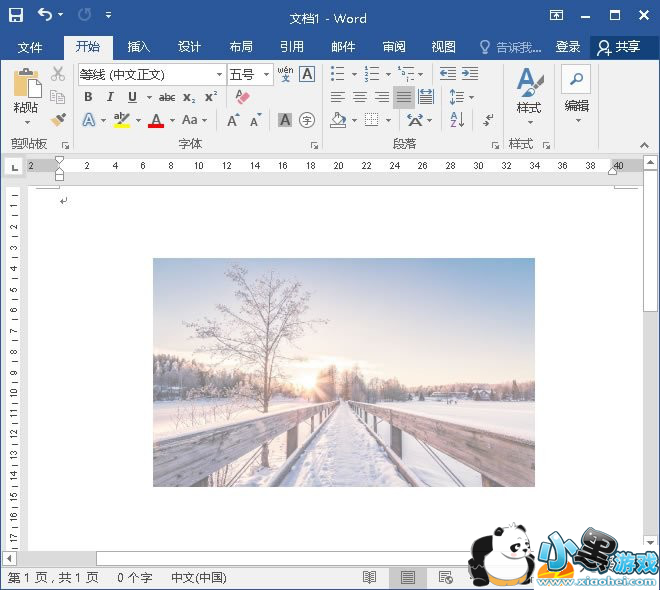The height and width of the screenshot is (590, 660).
Task: Open the 编辑 editing menu
Action: (577, 94)
